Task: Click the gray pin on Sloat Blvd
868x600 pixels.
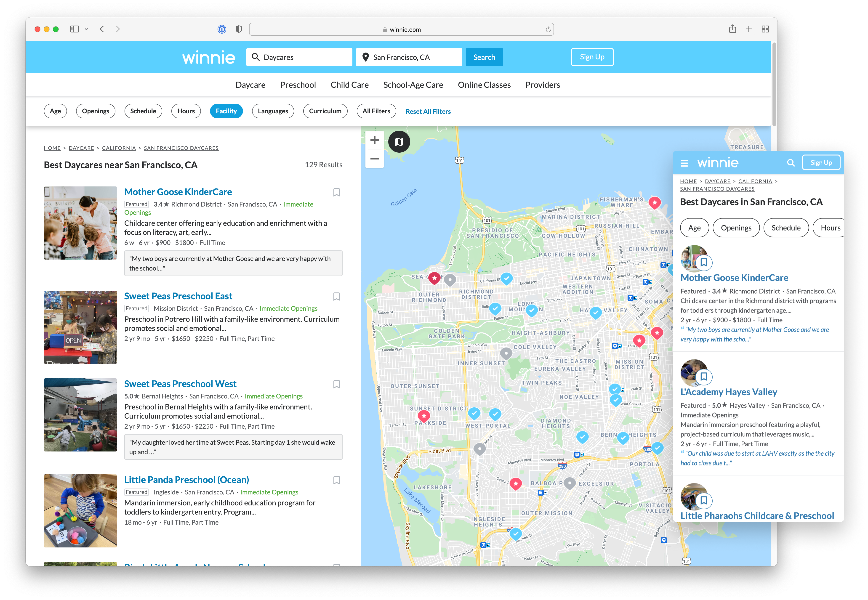Action: [x=479, y=449]
